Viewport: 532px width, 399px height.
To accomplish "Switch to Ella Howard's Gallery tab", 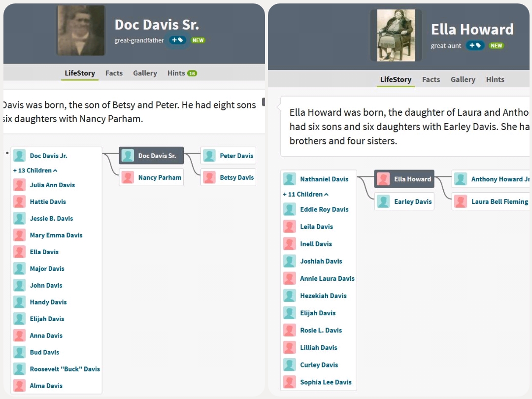I will 463,79.
